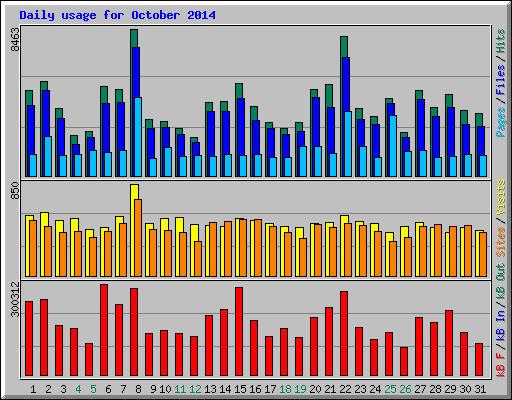Click the orange sites bar for day 28
Screen dimensions: 512x400
coord(438,250)
